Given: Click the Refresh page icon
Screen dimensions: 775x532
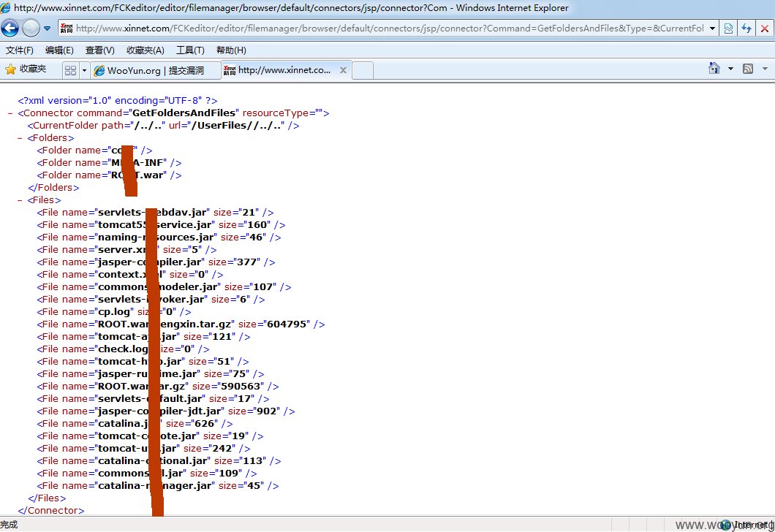Looking at the screenshot, I should point(746,28).
